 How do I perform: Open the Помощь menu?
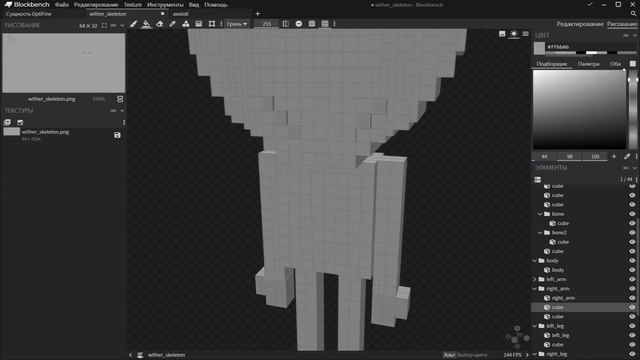(216, 4)
